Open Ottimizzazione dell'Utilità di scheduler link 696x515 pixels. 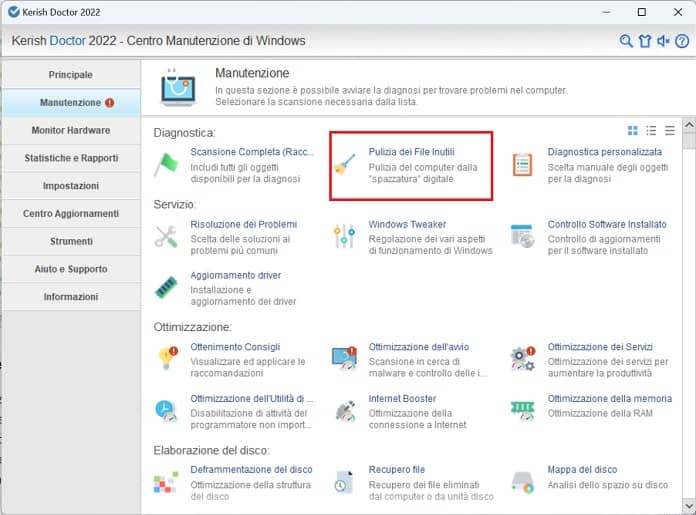(251, 399)
